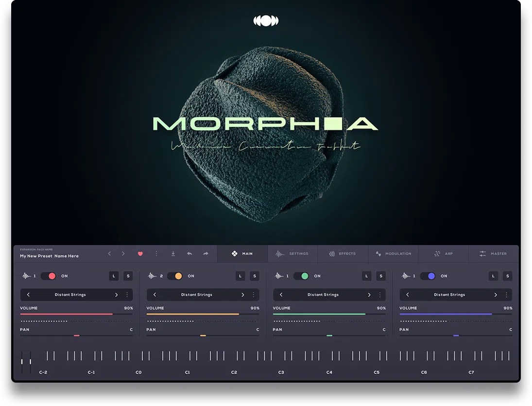Open layer 2's three-dot options menu
Screen dimensions: 532x406
pyautogui.click(x=255, y=294)
